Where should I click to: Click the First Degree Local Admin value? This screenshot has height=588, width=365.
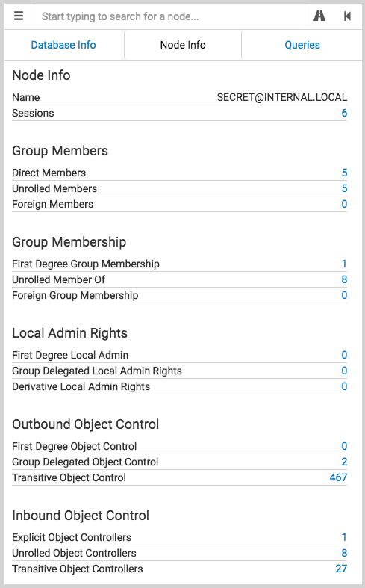click(344, 355)
